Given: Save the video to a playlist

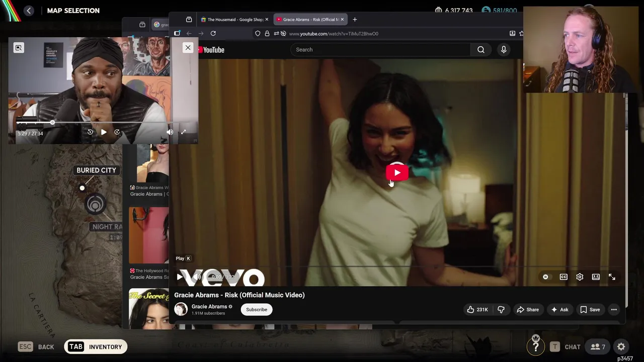Looking at the screenshot, I should click(x=590, y=310).
